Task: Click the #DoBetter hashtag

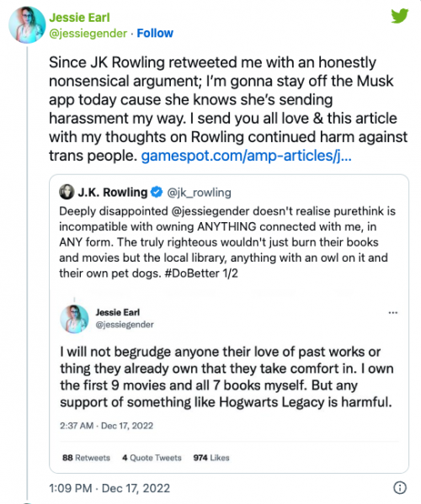Action: (x=192, y=273)
